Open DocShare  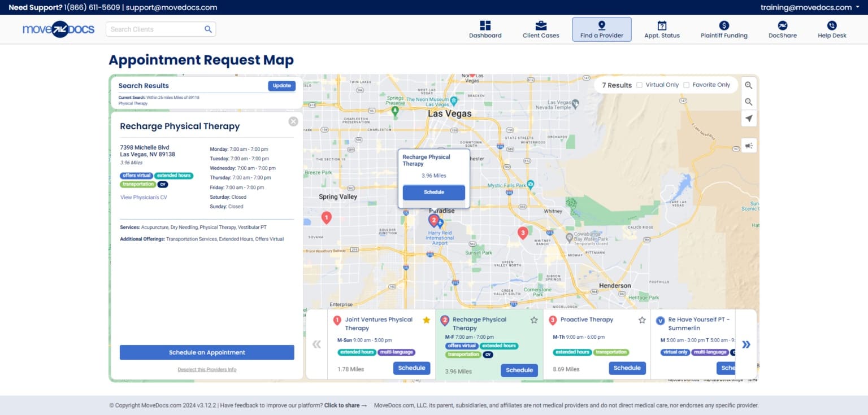782,29
